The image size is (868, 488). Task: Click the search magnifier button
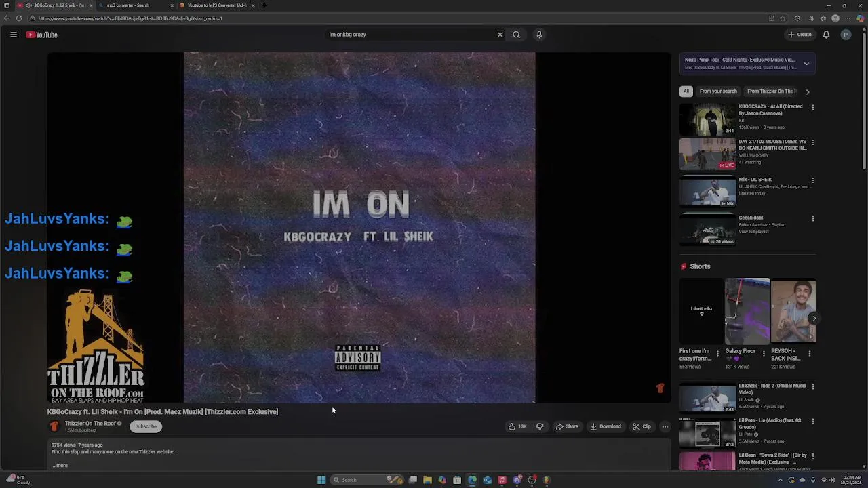click(516, 35)
